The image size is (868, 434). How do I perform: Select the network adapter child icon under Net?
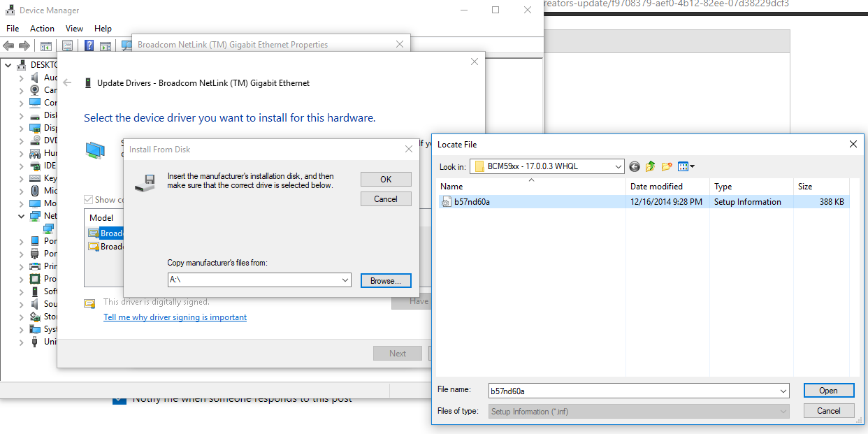pos(48,229)
